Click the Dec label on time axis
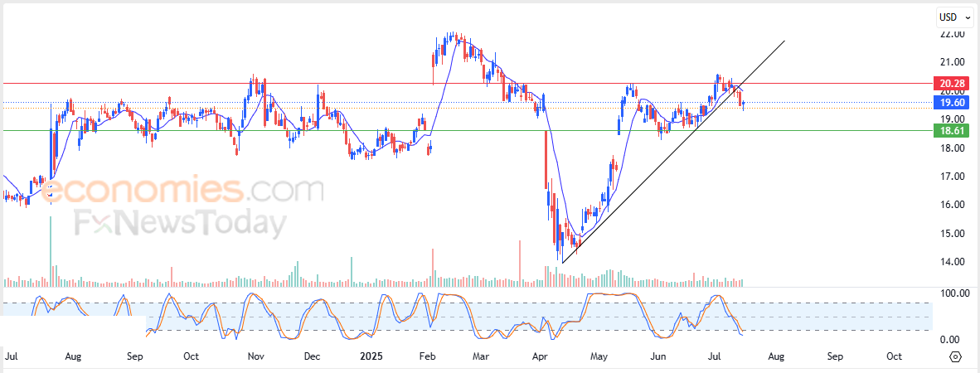Image resolution: width=980 pixels, height=373 pixels. point(311,356)
